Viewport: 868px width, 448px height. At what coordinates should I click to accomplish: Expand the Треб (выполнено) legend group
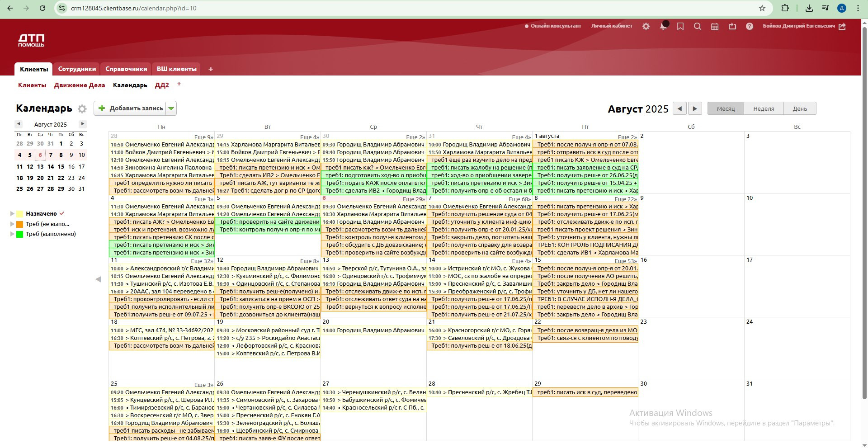(x=12, y=234)
